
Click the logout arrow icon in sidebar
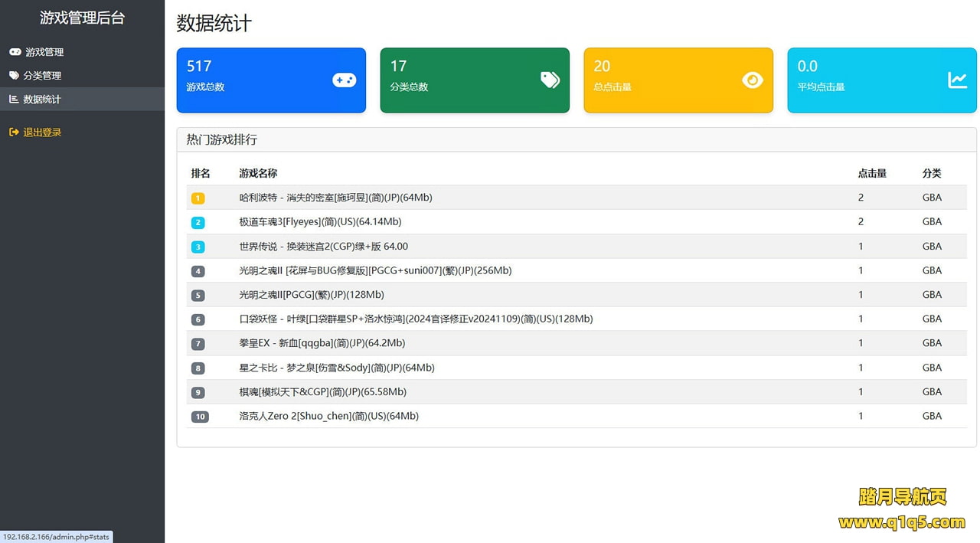pyautogui.click(x=14, y=132)
